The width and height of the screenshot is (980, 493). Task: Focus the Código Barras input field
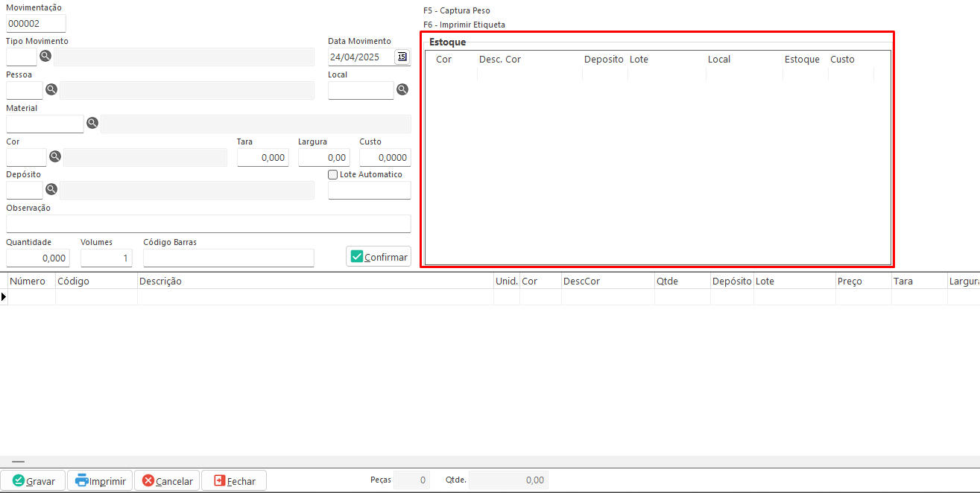point(228,258)
